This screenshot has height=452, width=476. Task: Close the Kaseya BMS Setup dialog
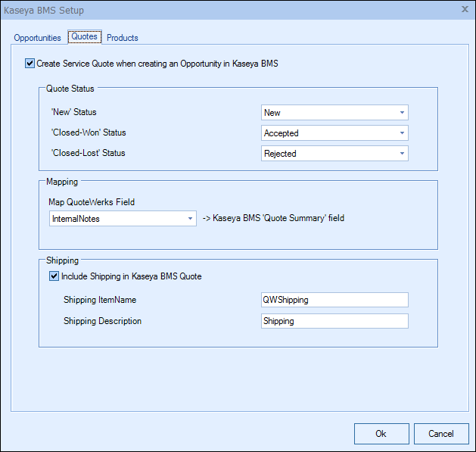pyautogui.click(x=464, y=10)
